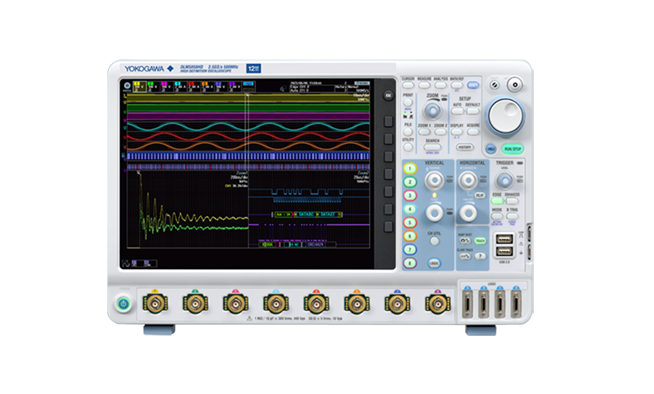Tap the blue SHIFT key

pos(473,85)
